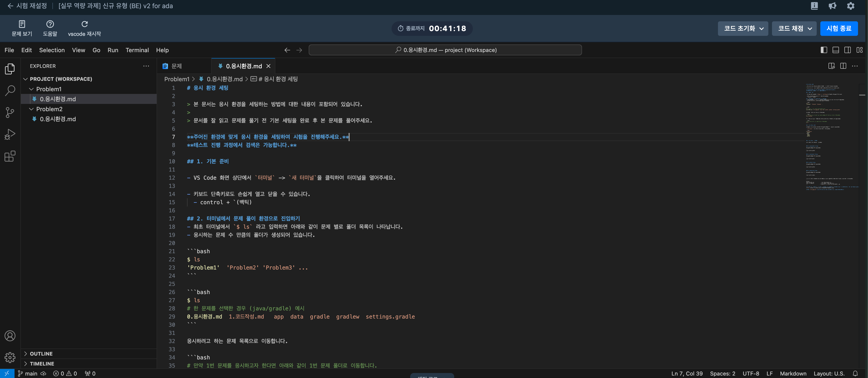Expand the OUTLINE section
This screenshot has width=868, height=378.
(41, 353)
